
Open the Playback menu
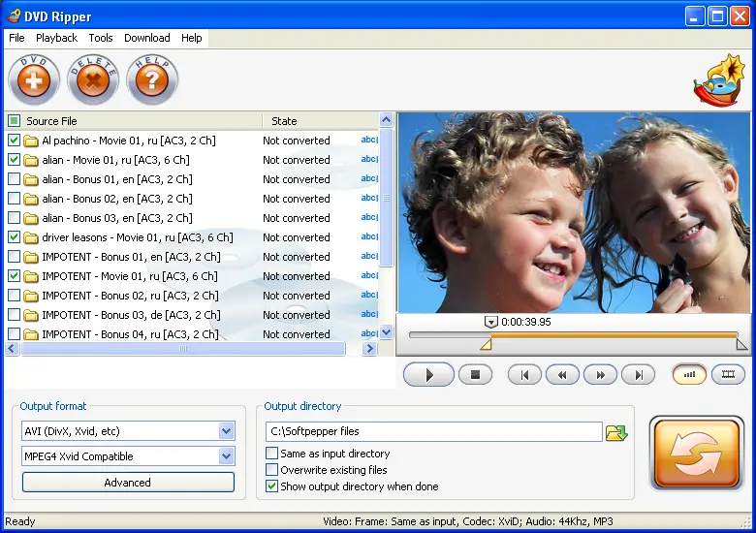coord(56,38)
